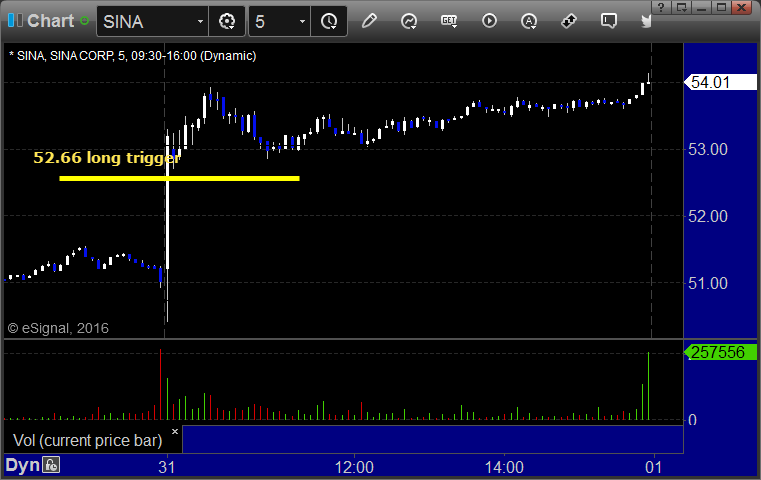The width and height of the screenshot is (761, 480).
Task: Click the 01 date axis label
Action: [653, 467]
